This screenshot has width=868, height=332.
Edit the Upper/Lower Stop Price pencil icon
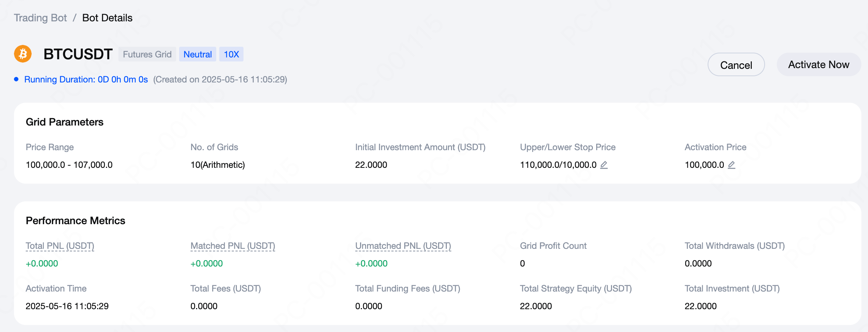[604, 165]
